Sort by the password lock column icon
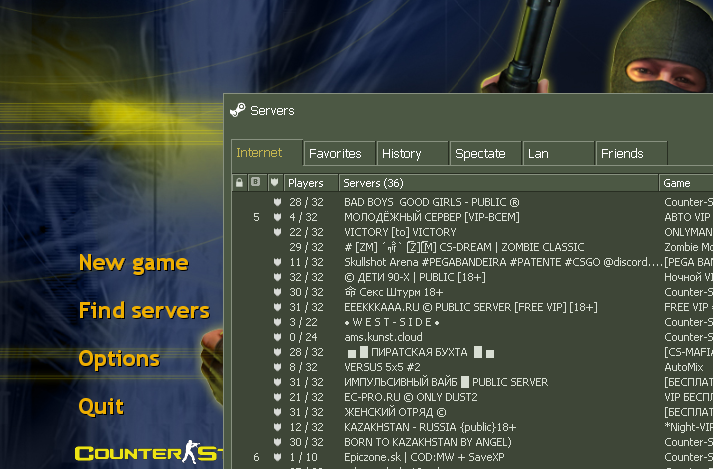The height and width of the screenshot is (469, 713). pyautogui.click(x=239, y=183)
